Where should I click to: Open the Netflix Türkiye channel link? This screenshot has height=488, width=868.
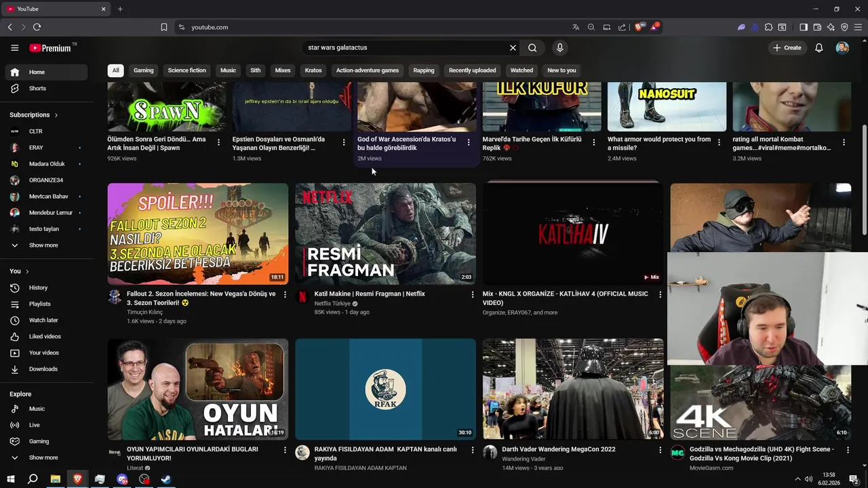pos(332,304)
